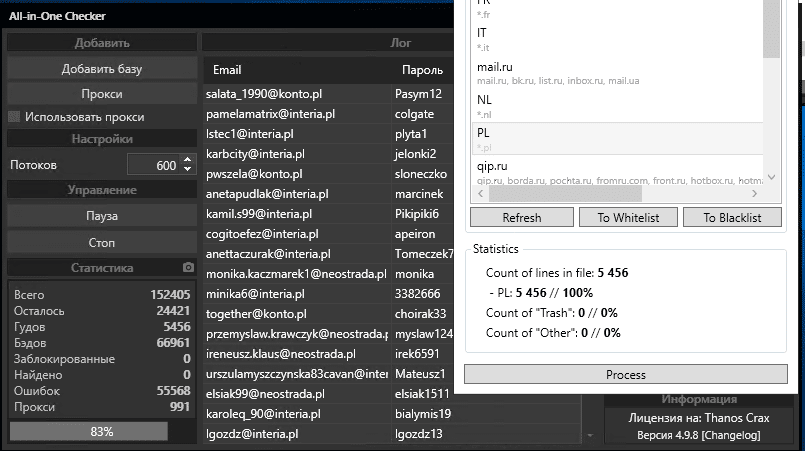Click the horizontal scrollbar right arrow
The image size is (805, 451).
[754, 194]
